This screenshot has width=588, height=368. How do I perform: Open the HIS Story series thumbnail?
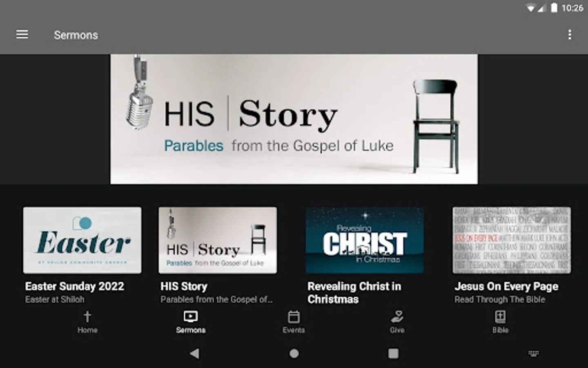(218, 240)
